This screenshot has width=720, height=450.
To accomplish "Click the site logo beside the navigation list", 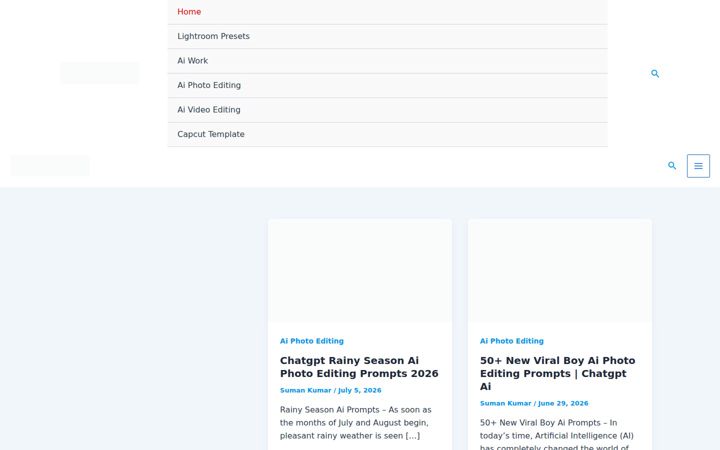I will (99, 73).
